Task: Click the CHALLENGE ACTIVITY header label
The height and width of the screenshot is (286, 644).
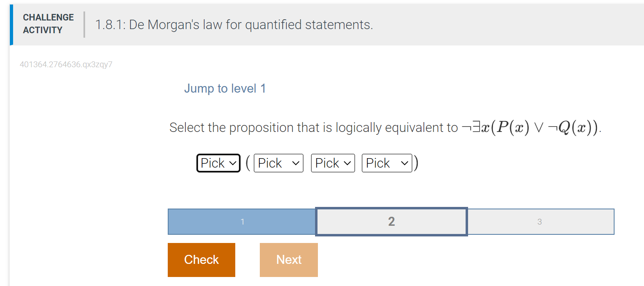Action: pyautogui.click(x=48, y=23)
